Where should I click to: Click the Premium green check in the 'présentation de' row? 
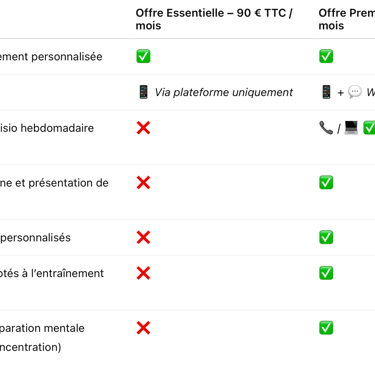click(x=326, y=183)
